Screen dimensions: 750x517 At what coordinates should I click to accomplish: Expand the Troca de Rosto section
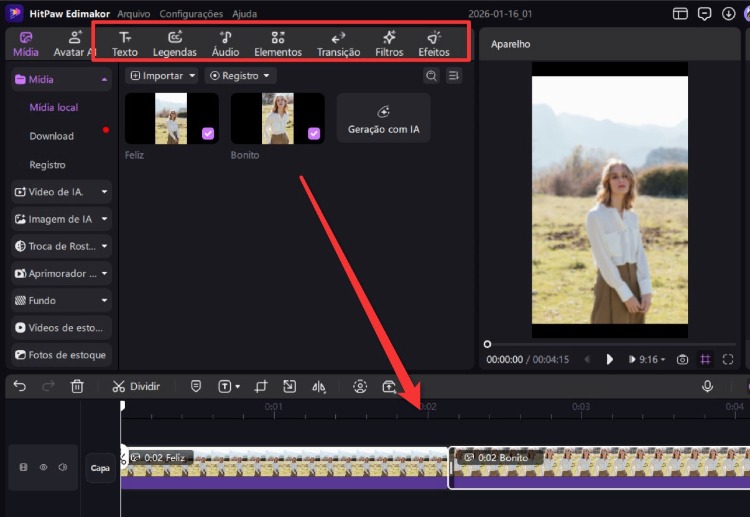click(61, 246)
